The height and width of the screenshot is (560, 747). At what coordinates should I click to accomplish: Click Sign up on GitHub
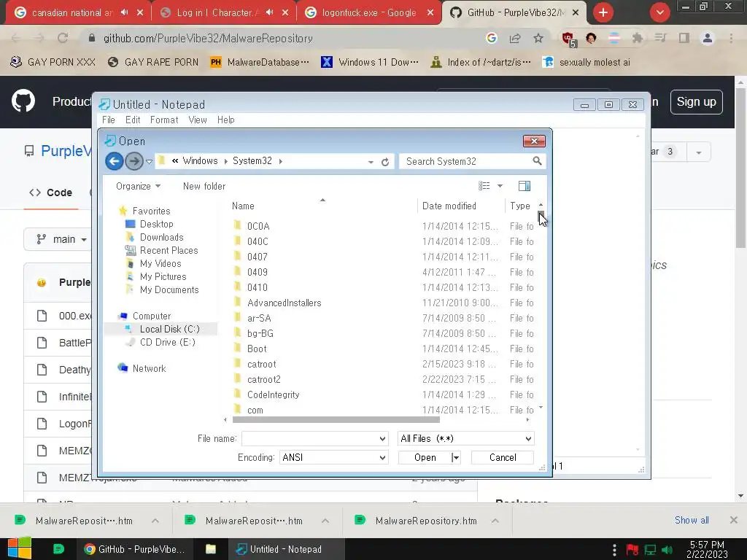(x=696, y=102)
